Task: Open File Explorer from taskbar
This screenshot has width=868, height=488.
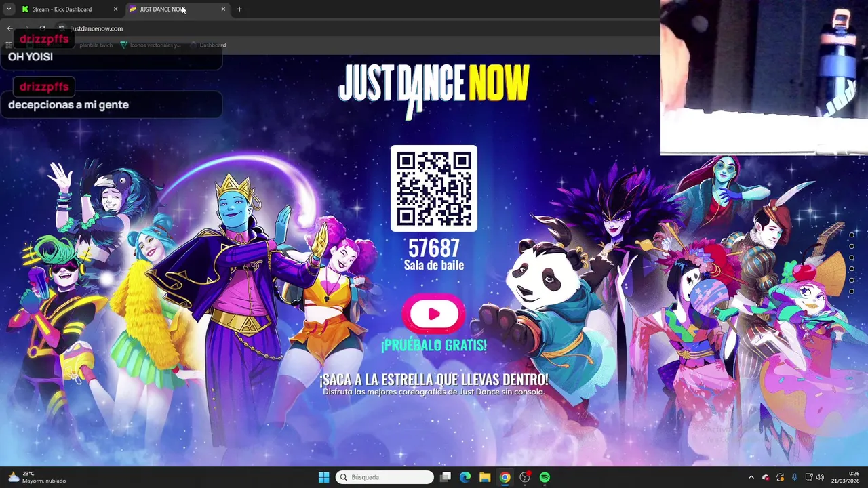Action: click(x=485, y=477)
